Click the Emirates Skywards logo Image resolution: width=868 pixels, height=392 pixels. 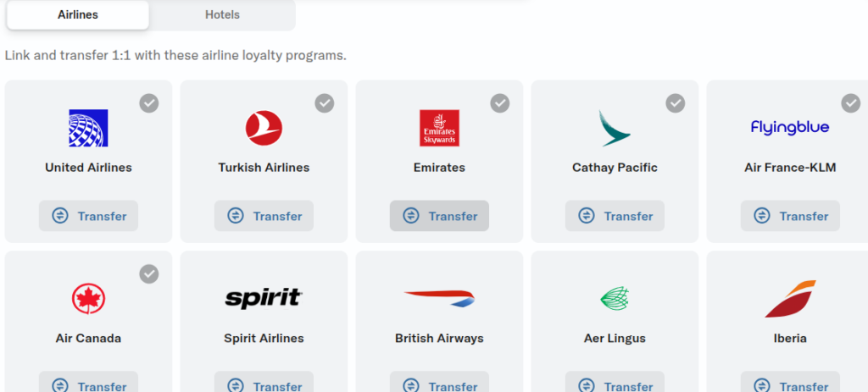pos(439,128)
